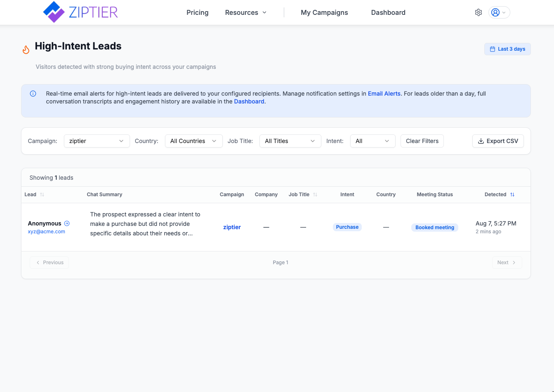Viewport: 554px width, 392px height.
Task: Sort by Detected column arrows
Action: tap(512, 195)
